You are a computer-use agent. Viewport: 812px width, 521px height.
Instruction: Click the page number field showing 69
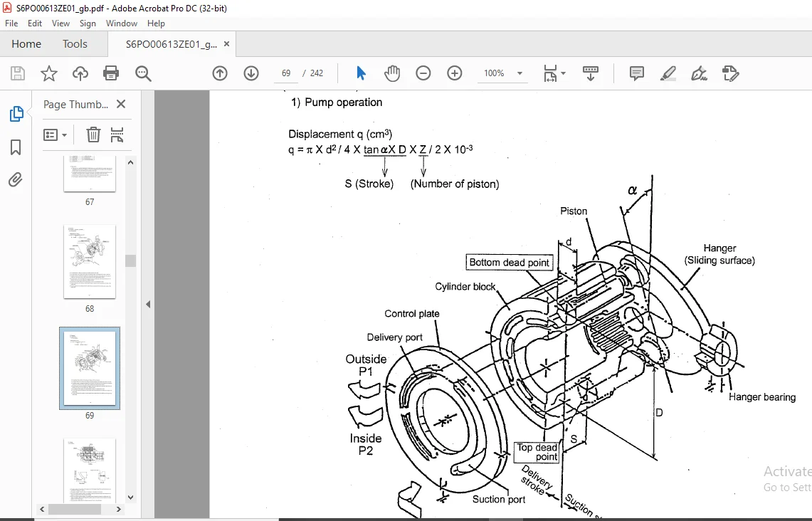point(286,73)
